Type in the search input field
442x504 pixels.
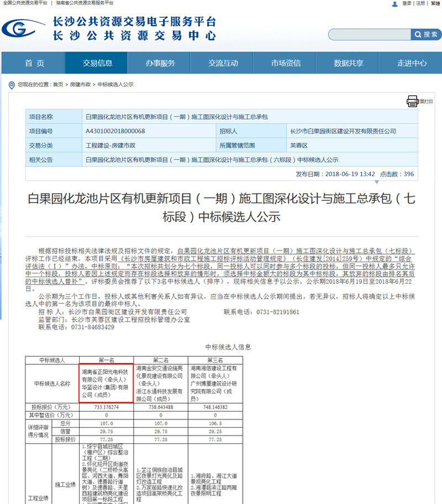click(x=369, y=35)
